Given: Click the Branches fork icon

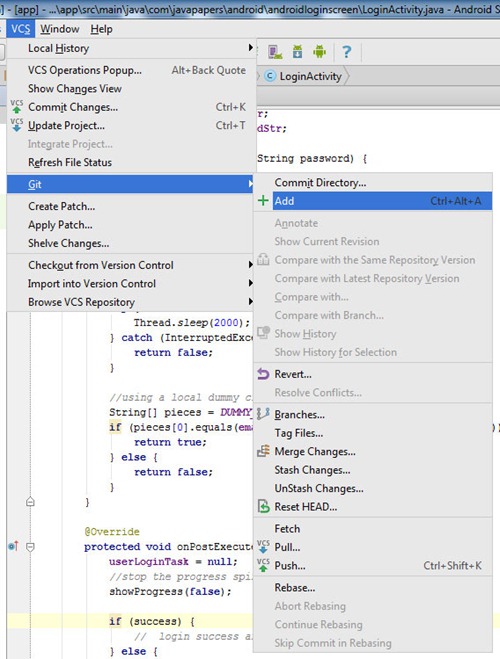Looking at the screenshot, I should click(263, 414).
